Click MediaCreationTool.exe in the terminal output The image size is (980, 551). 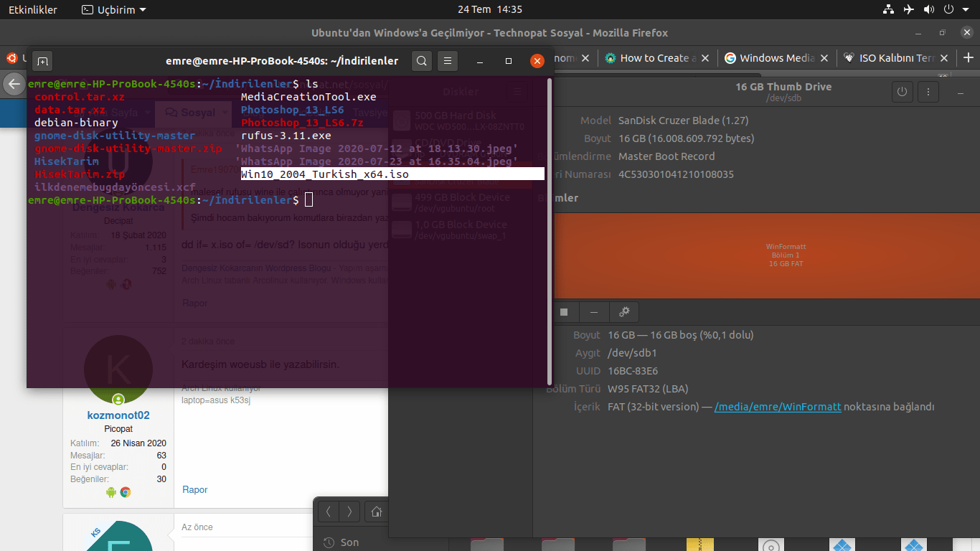coord(308,97)
